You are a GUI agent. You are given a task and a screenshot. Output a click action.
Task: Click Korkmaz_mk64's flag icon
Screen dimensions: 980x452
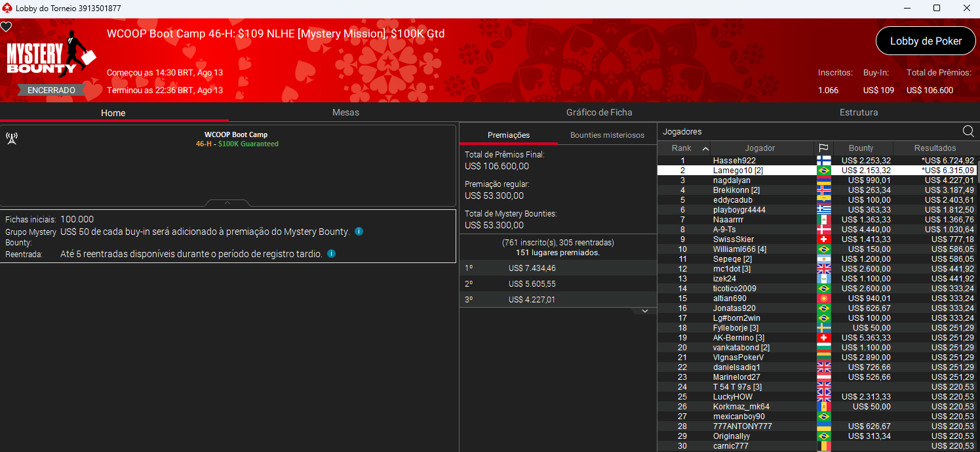(824, 407)
